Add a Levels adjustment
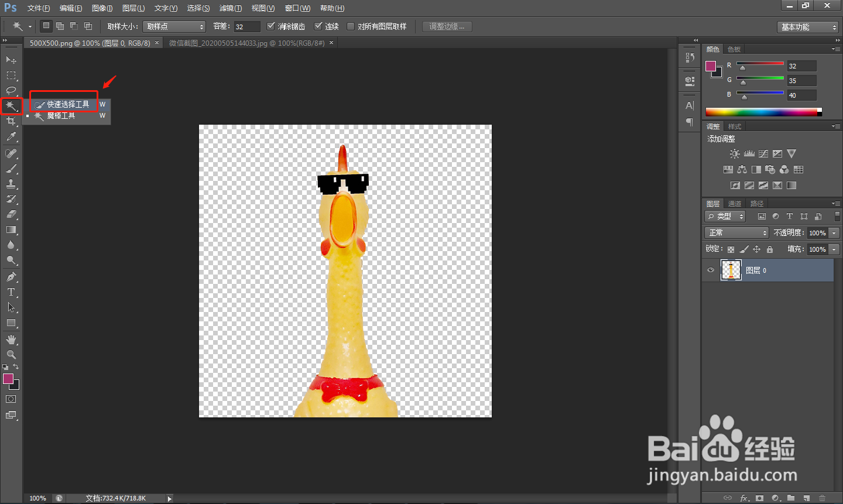 click(749, 153)
